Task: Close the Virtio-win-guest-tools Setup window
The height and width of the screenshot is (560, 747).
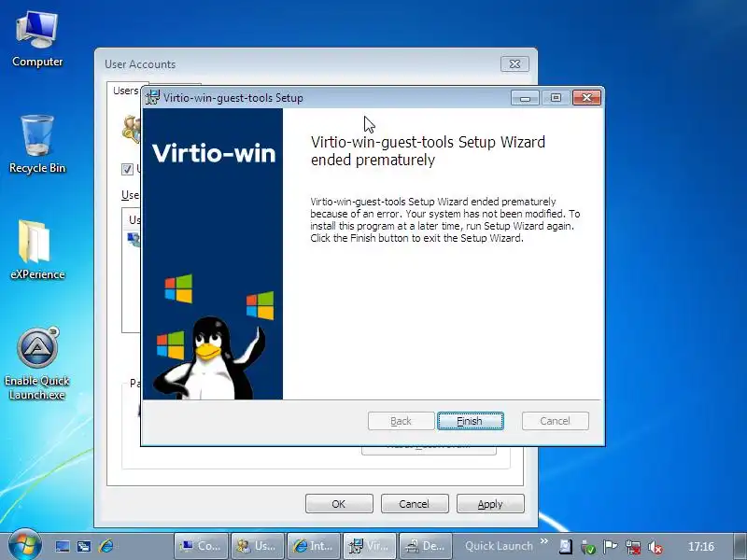Action: [586, 98]
